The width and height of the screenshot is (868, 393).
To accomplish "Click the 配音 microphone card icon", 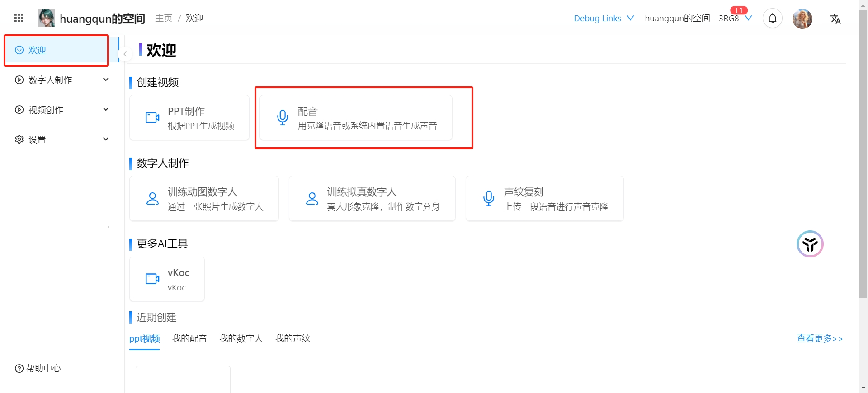I will pyautogui.click(x=283, y=117).
